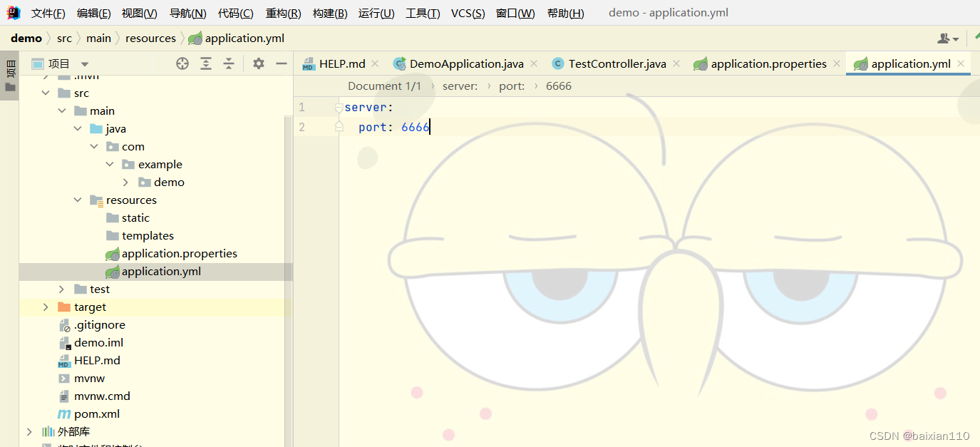
Task: Select application.properties in the project tree
Action: pyautogui.click(x=171, y=253)
